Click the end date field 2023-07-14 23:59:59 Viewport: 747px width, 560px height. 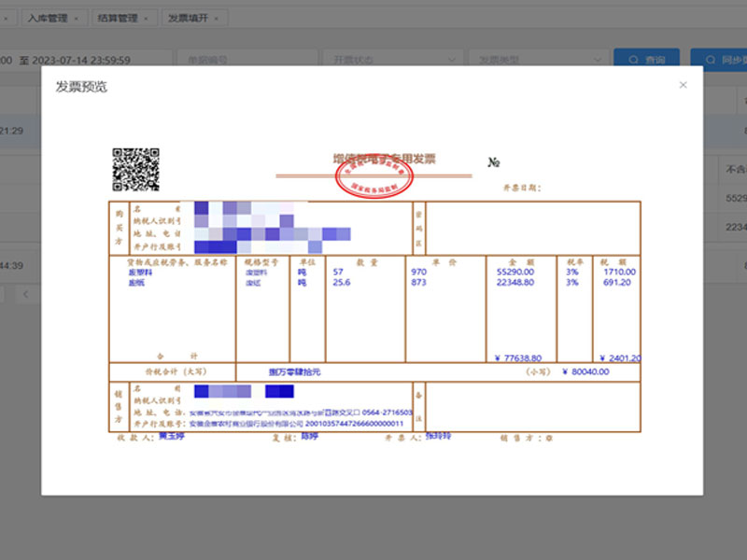(x=81, y=60)
